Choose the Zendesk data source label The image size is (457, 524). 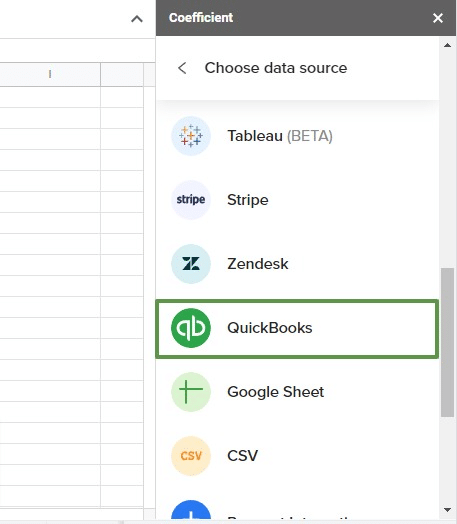pos(258,264)
